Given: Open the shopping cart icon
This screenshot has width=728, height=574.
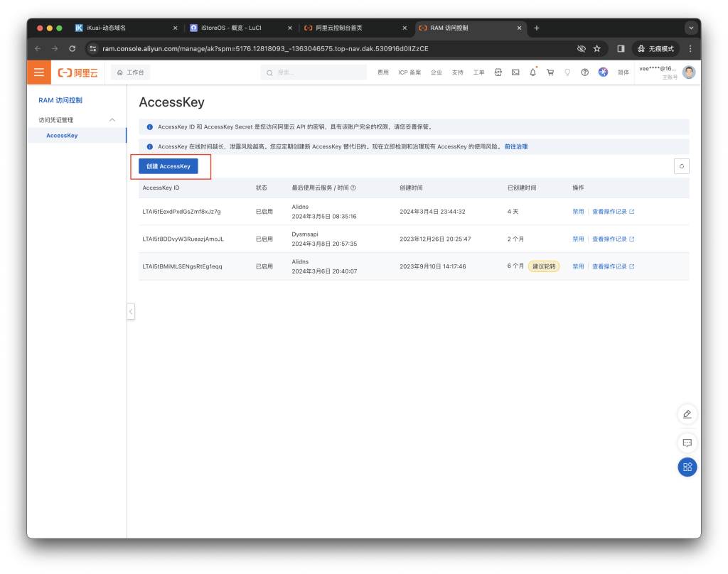Looking at the screenshot, I should [550, 72].
